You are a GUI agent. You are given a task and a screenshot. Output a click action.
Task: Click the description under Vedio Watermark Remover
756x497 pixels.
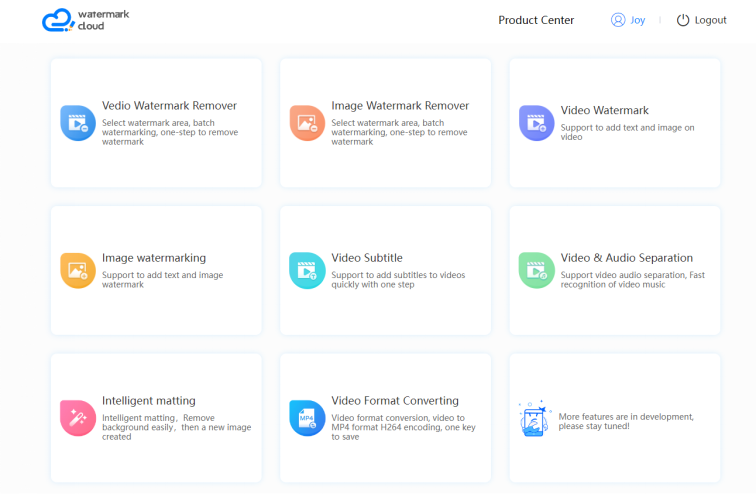(x=170, y=132)
